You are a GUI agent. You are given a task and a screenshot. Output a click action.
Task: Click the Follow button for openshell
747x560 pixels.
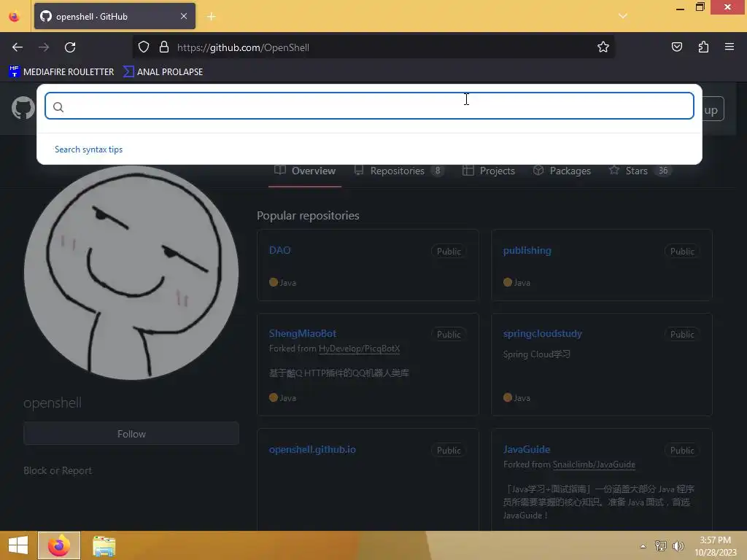[x=131, y=434]
